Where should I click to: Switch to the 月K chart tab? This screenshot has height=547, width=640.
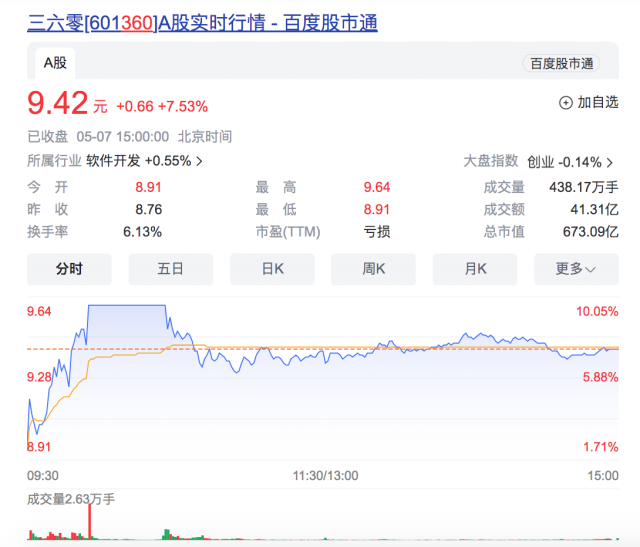pyautogui.click(x=475, y=269)
